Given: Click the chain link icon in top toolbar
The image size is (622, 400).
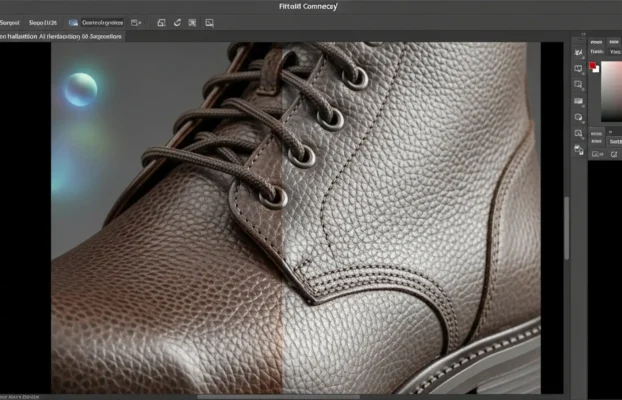Looking at the screenshot, I should point(177,23).
